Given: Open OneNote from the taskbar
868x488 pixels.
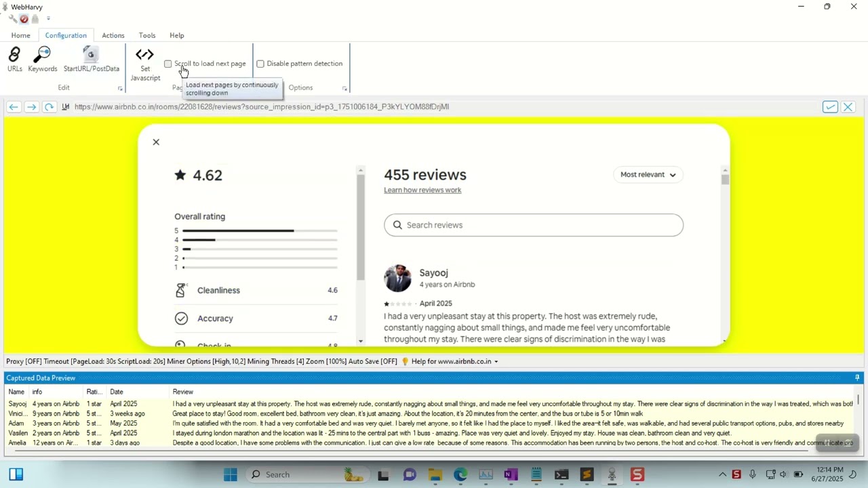Looking at the screenshot, I should (511, 474).
